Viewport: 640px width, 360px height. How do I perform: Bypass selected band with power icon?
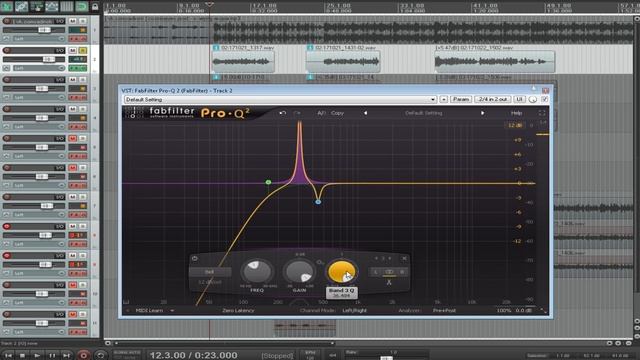195,258
